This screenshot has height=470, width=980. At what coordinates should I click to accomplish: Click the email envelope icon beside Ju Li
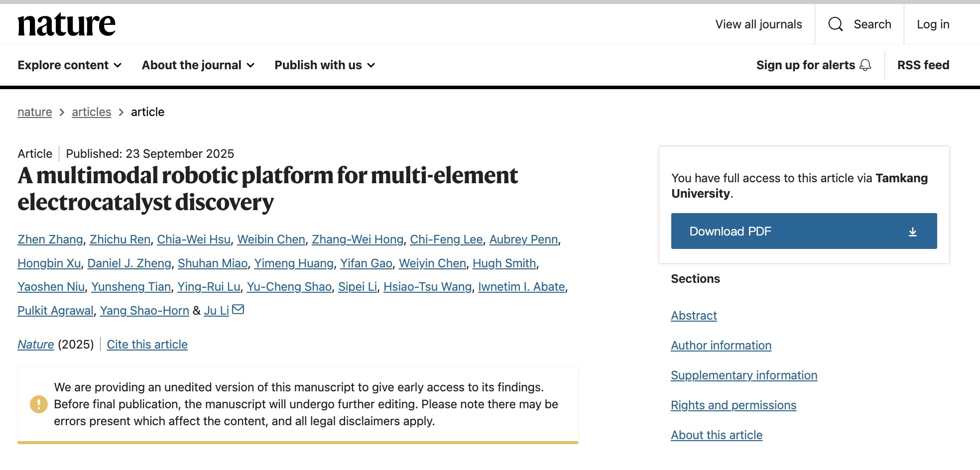pyautogui.click(x=238, y=310)
